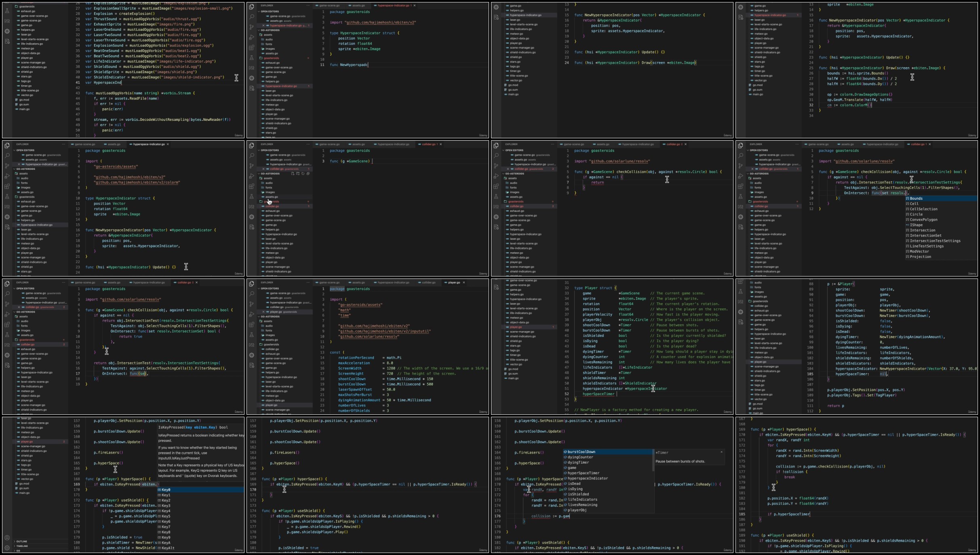Close collider.go under Open Editors, resolv autocomplete frame

pyautogui.click(x=752, y=169)
